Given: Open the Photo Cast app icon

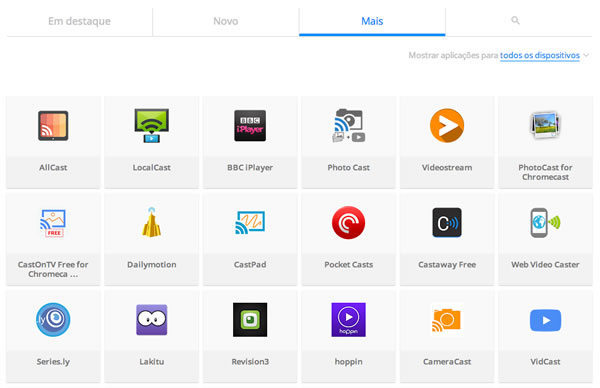Looking at the screenshot, I should [349, 126].
